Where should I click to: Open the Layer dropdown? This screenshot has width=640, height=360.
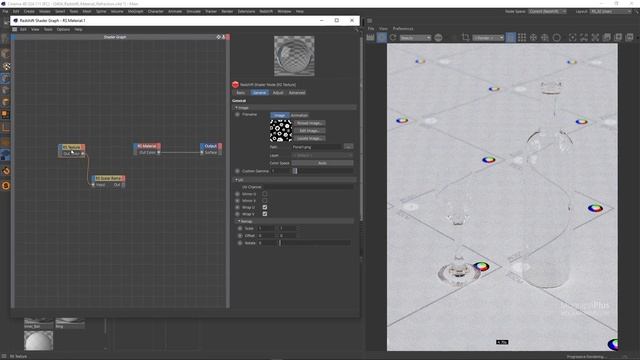322,155
